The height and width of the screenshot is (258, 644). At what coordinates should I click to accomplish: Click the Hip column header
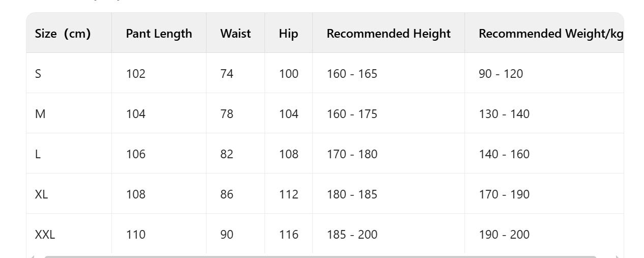pos(288,34)
